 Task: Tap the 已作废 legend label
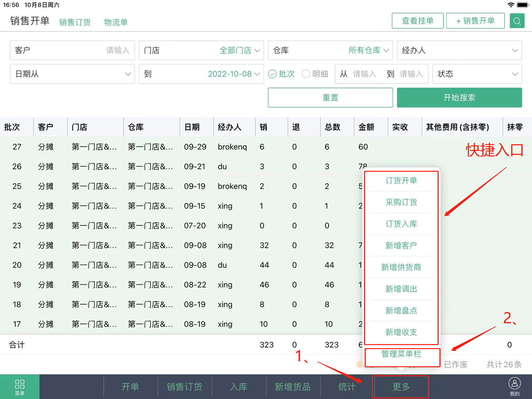click(456, 364)
